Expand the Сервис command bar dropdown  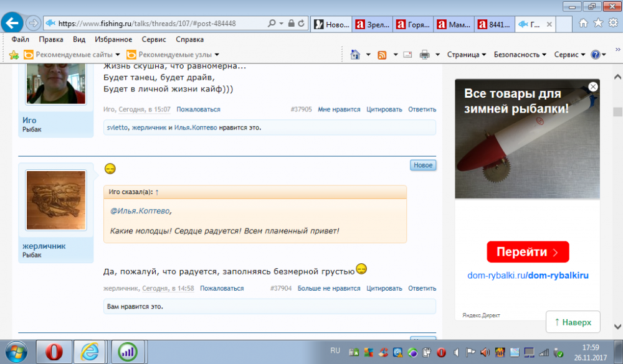point(569,54)
